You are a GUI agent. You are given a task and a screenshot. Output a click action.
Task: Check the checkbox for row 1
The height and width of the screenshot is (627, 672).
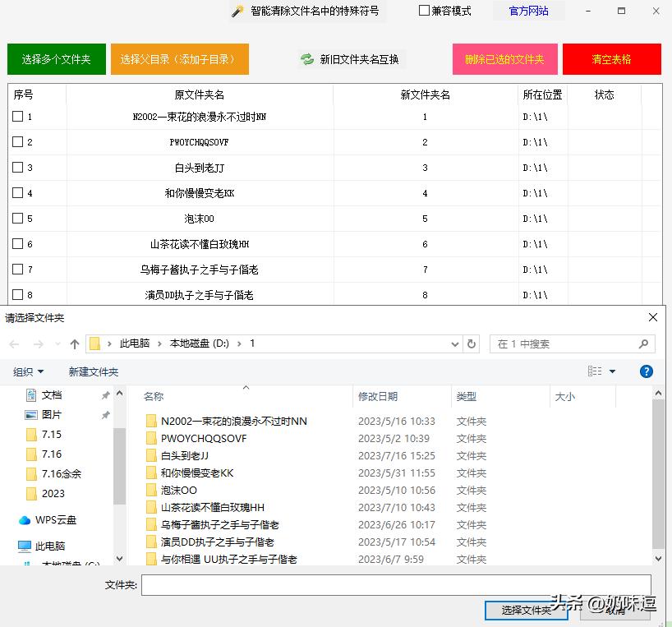(x=20, y=116)
